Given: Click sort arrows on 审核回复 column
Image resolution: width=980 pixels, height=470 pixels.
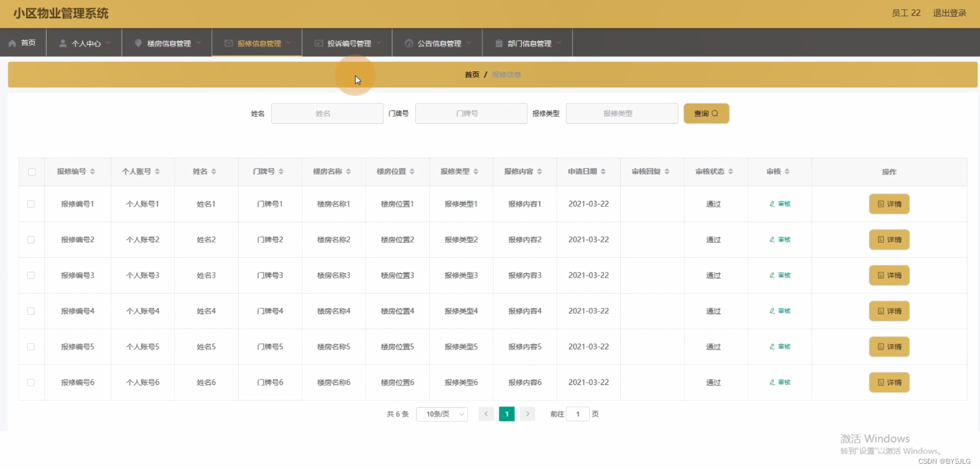Looking at the screenshot, I should click(667, 171).
